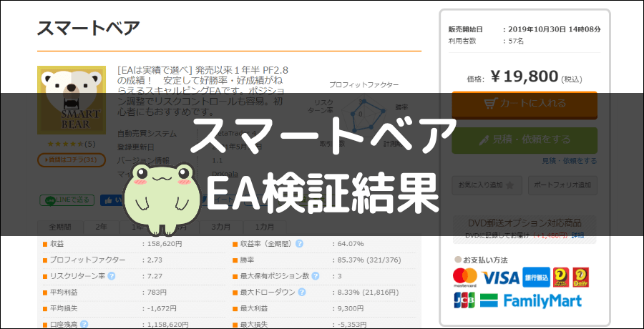
Task: Add product with カートに入れる button
Action: coord(525,104)
